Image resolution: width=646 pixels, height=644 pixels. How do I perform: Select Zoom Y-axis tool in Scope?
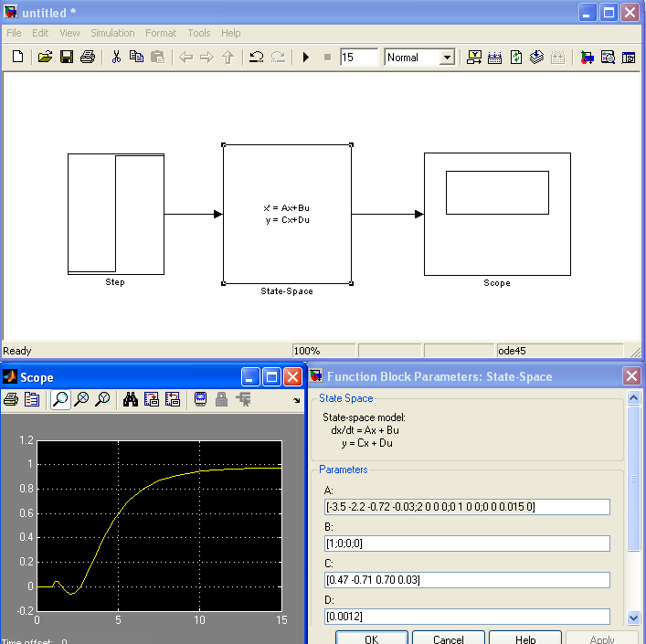click(102, 399)
